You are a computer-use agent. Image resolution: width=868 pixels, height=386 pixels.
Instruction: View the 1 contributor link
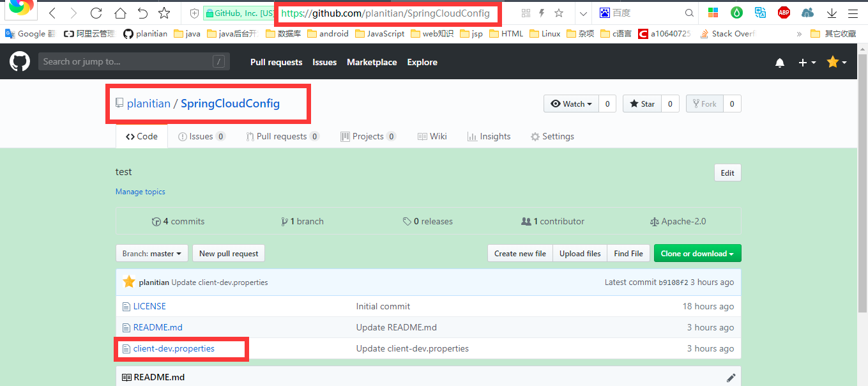[552, 221]
